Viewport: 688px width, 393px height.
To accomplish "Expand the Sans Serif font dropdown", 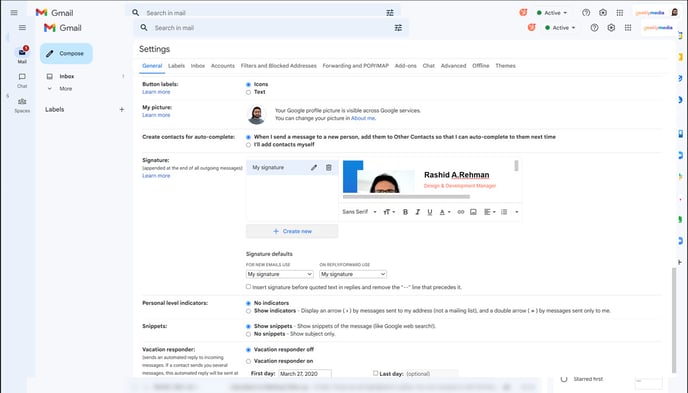I will coord(359,212).
